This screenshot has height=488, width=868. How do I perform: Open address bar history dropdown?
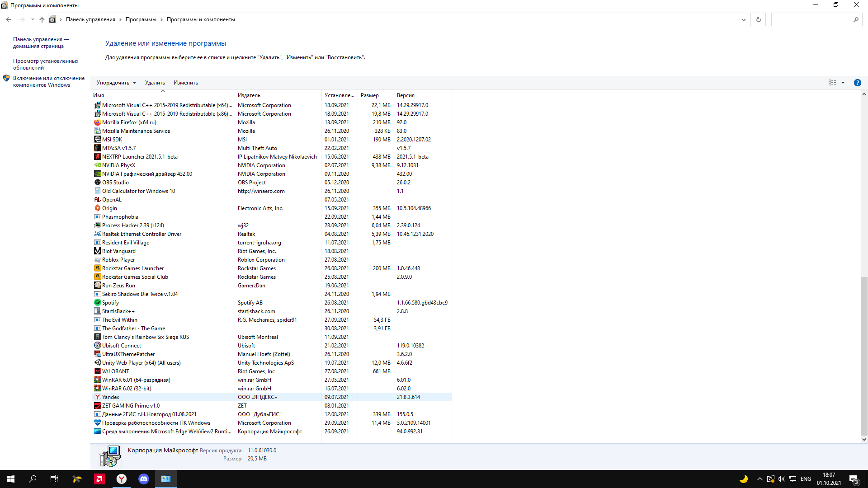743,20
